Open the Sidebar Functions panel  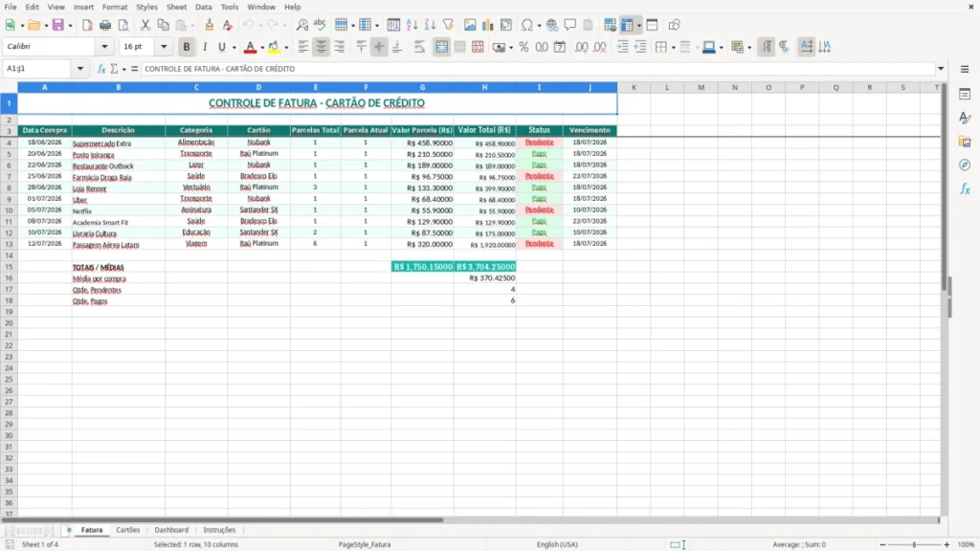tap(965, 188)
